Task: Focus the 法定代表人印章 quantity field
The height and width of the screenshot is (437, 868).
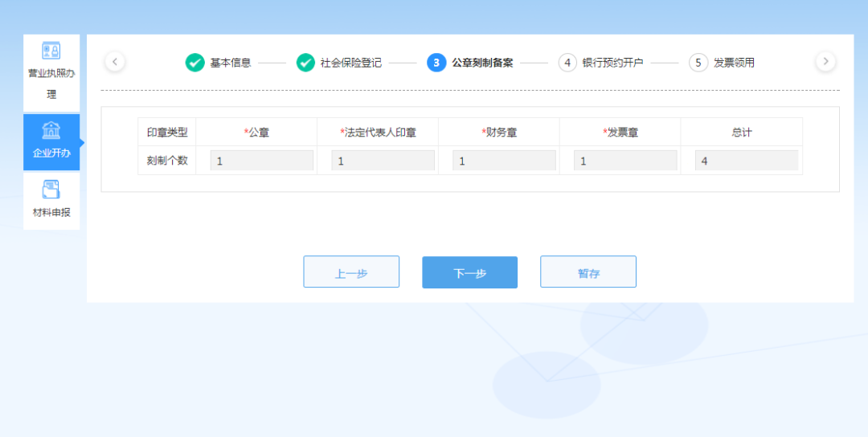Action: (383, 161)
